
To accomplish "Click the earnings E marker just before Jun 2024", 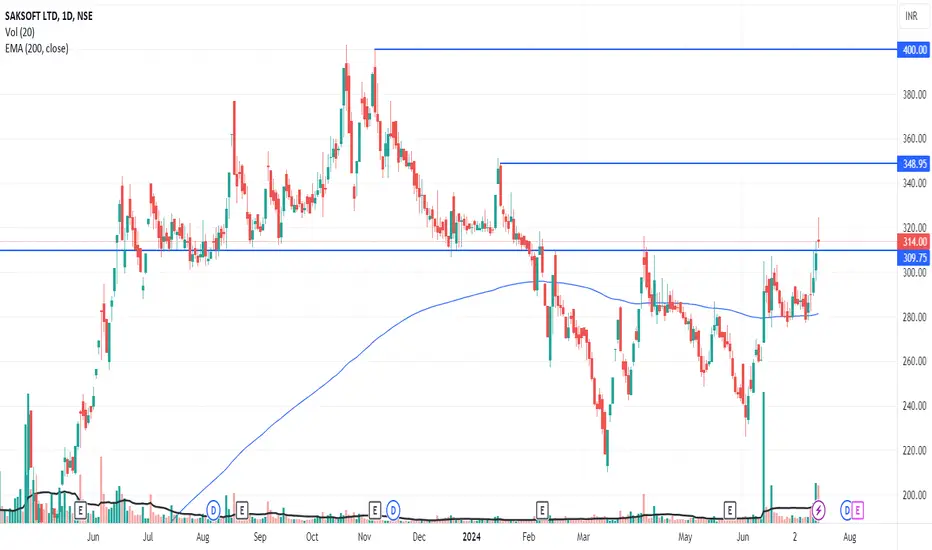I will tap(729, 510).
